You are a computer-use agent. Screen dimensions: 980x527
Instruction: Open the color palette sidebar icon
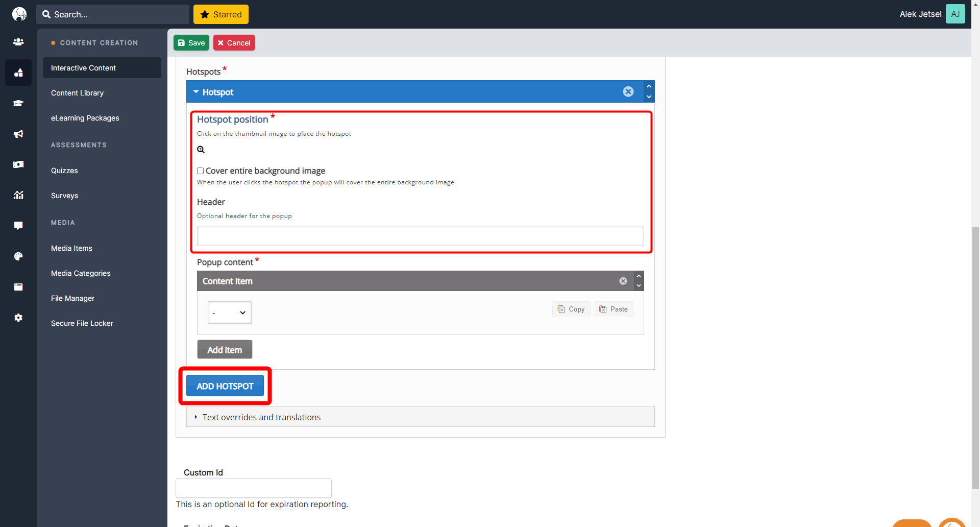tap(18, 256)
